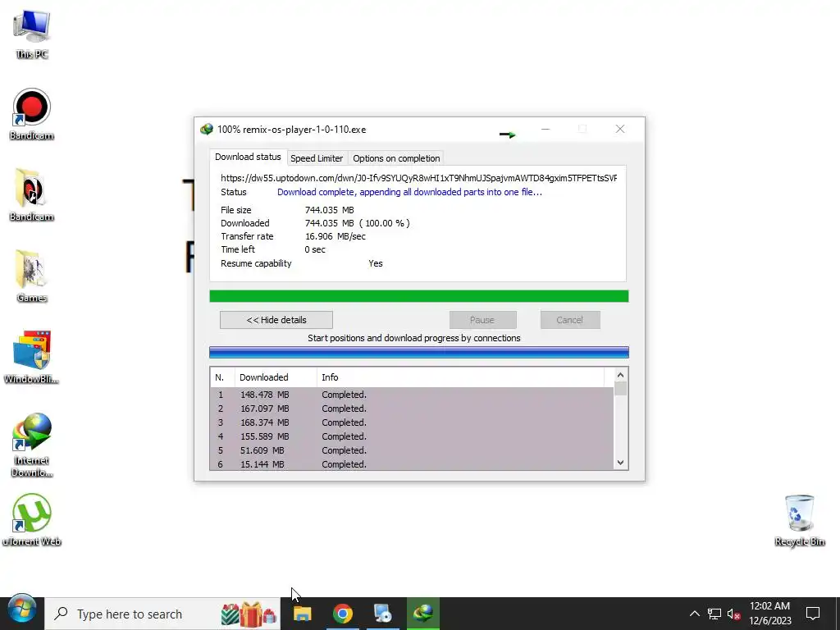Click the Hide details button
The width and height of the screenshot is (840, 630).
[276, 320]
